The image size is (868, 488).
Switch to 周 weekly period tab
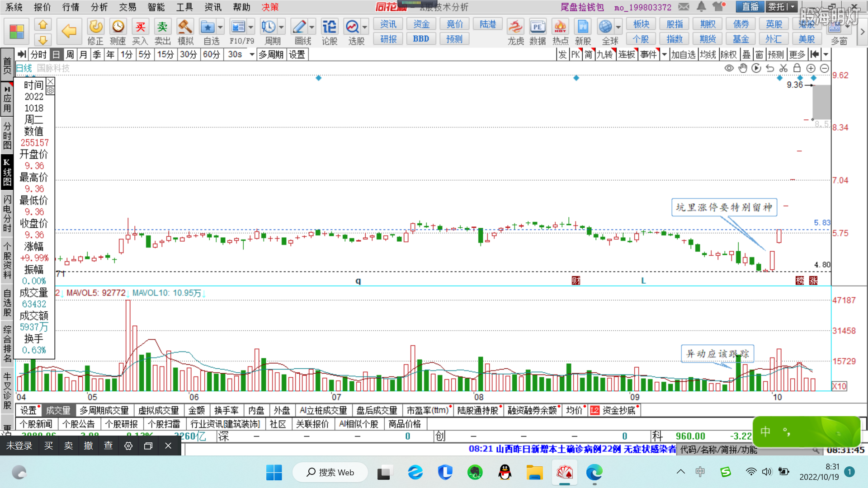point(70,55)
